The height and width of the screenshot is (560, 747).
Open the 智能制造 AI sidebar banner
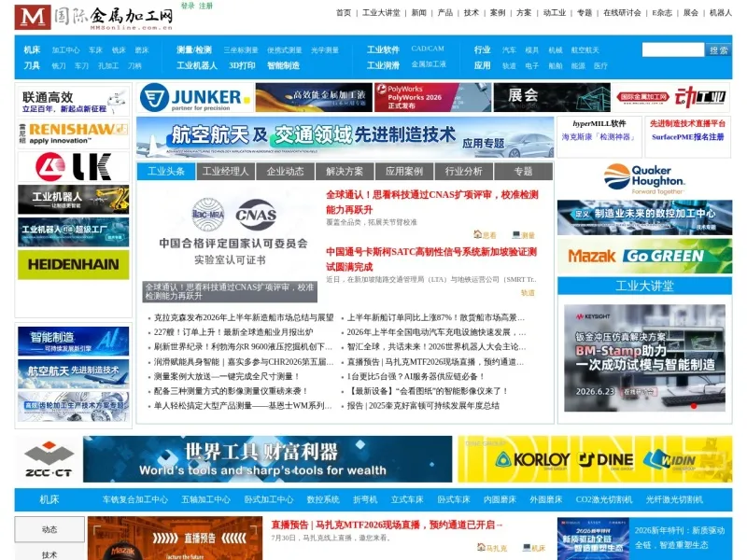tap(74, 342)
